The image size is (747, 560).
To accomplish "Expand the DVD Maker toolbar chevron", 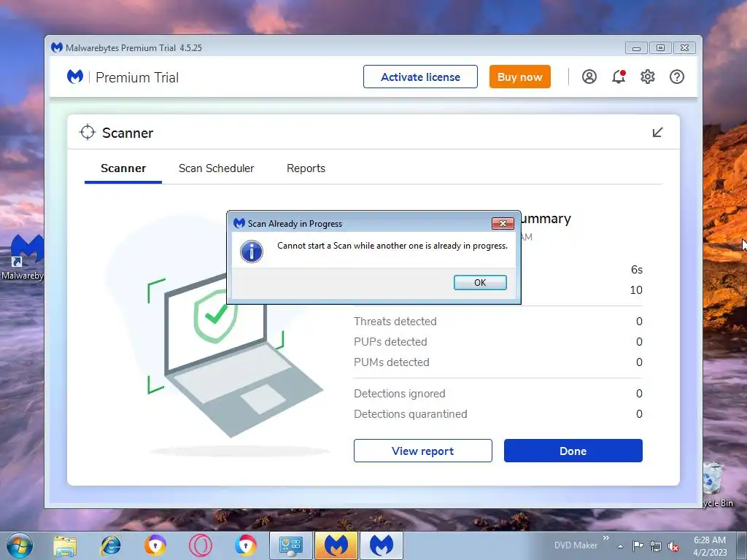I will 606,537.
